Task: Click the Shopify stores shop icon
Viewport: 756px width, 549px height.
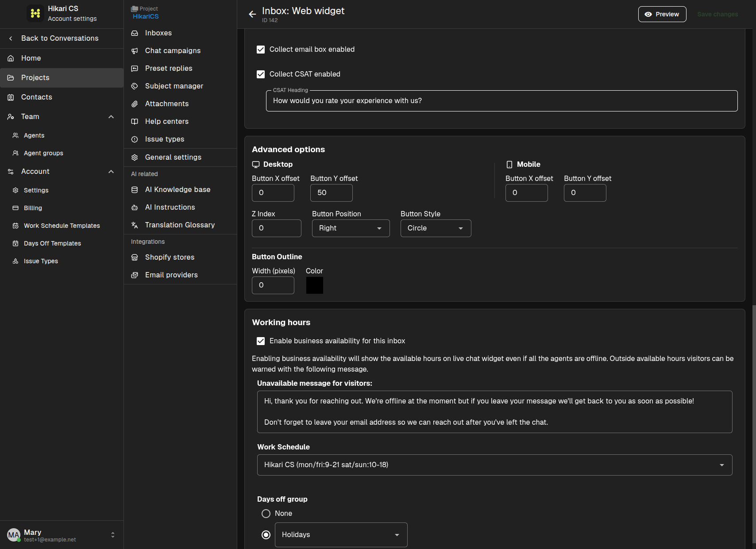Action: [135, 257]
